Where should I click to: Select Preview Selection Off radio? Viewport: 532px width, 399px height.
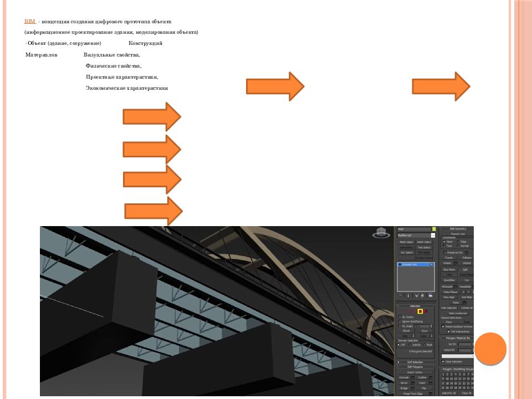pos(398,345)
